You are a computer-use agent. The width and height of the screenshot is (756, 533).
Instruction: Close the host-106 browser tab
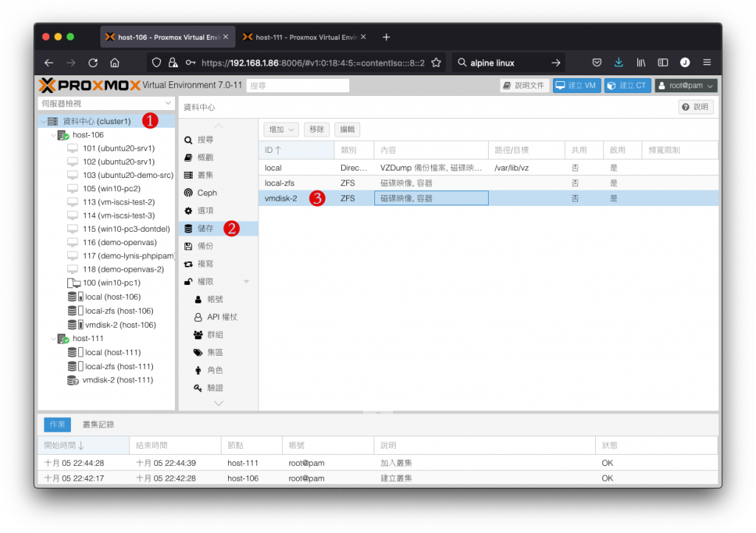226,37
